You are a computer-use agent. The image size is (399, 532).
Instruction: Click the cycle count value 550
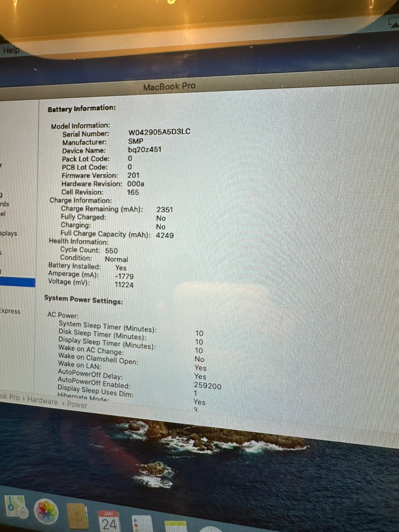(111, 250)
